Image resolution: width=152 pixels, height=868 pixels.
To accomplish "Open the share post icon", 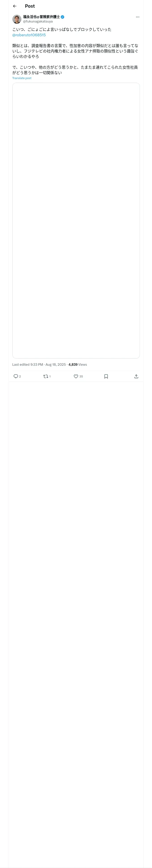I will pos(136,376).
